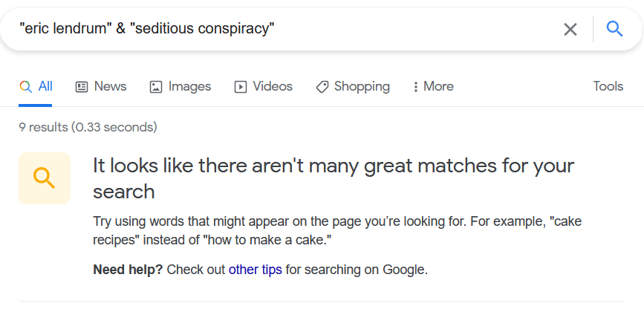Image resolution: width=644 pixels, height=309 pixels.
Task: Open the Tools filter options
Action: coord(608,86)
